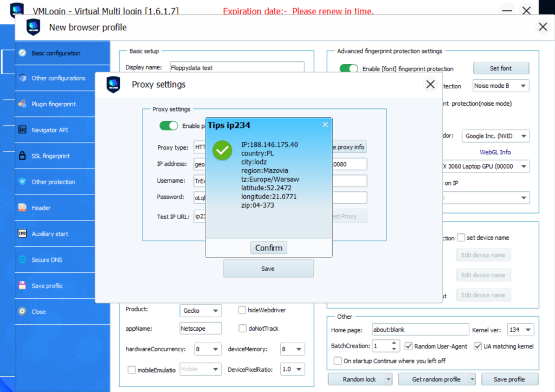The width and height of the screenshot is (555, 392).
Task: Click the green checkmark success icon
Action: point(222,150)
